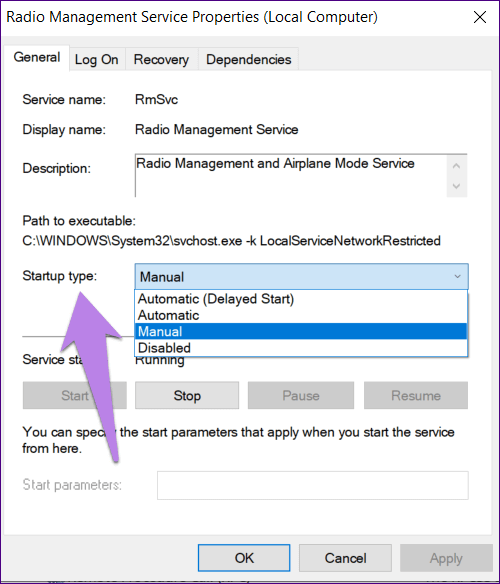Stop the running service

187,395
